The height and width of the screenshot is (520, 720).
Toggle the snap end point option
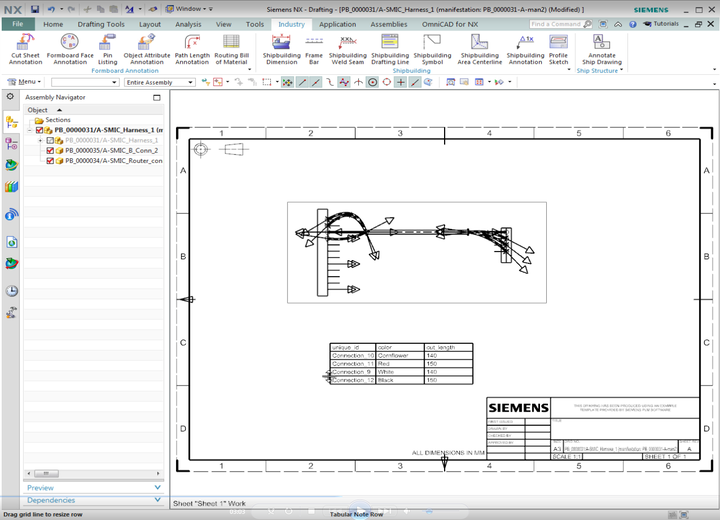click(x=302, y=82)
